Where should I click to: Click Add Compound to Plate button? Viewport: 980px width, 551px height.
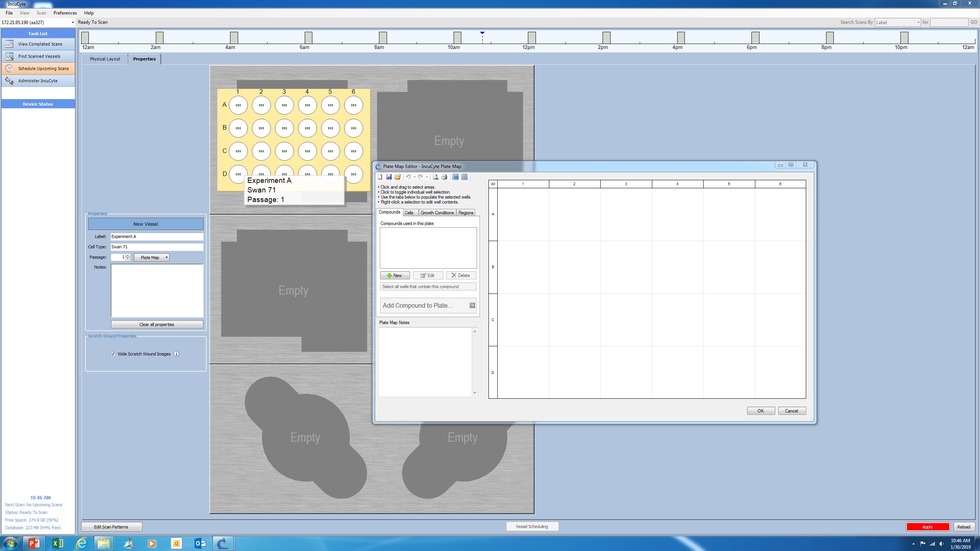click(x=428, y=305)
